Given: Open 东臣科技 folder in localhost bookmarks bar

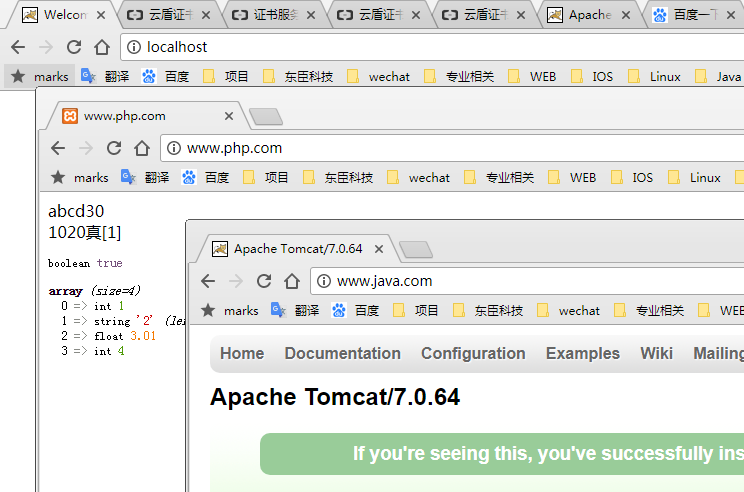Looking at the screenshot, I should [x=298, y=76].
